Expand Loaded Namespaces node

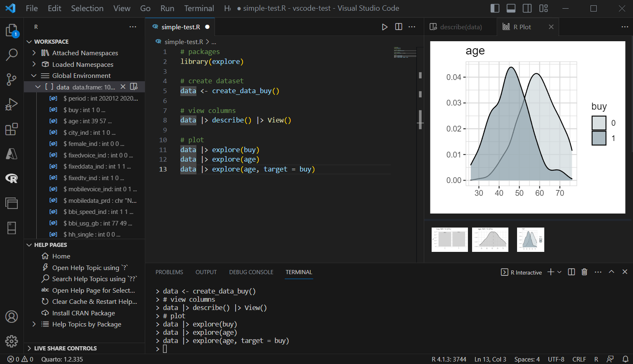tap(34, 64)
